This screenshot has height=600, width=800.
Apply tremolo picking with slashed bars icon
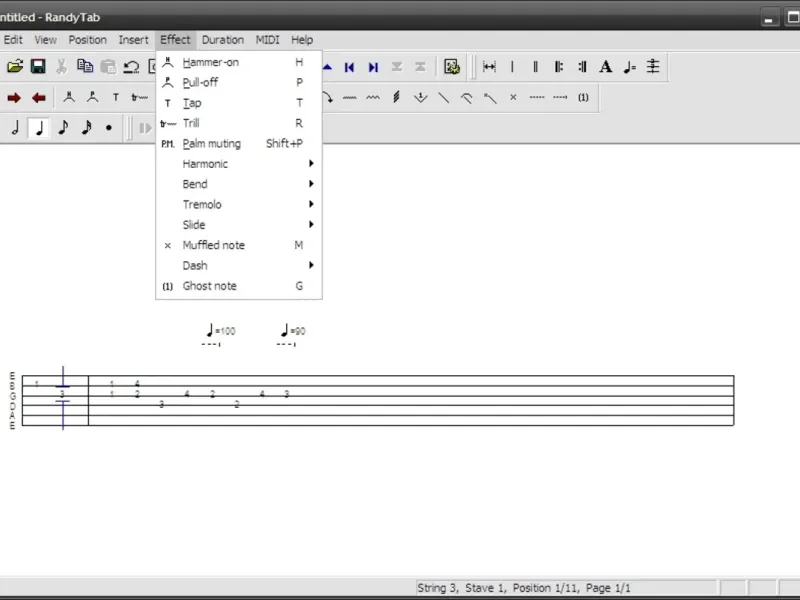pos(396,97)
